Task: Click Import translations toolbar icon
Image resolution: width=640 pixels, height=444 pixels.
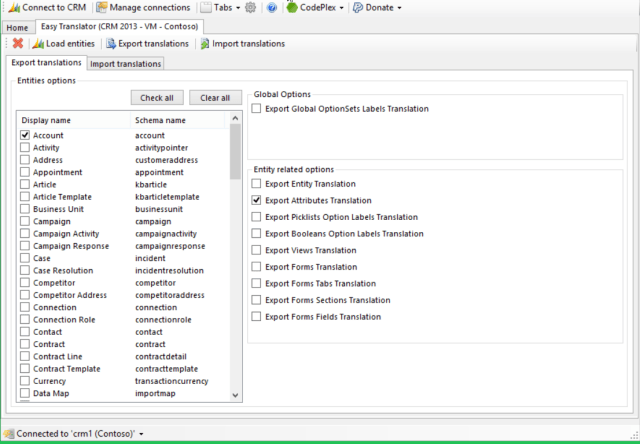Action: point(205,44)
